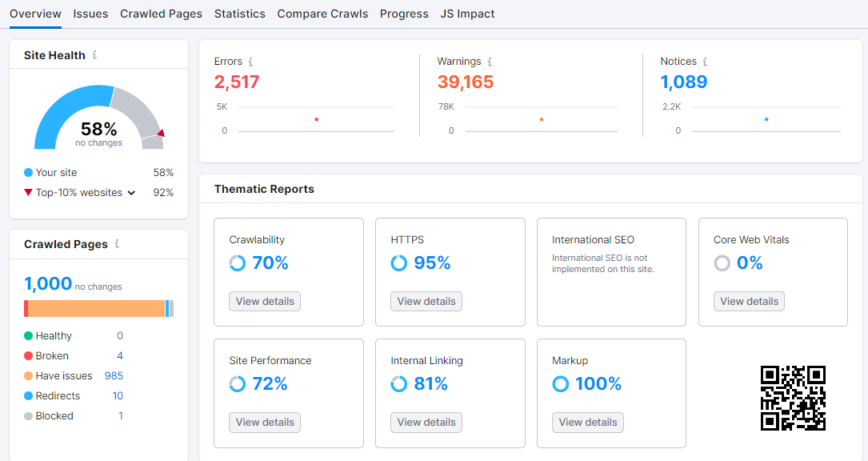Click the info icon next to Site Health
Screen dimensions: 868x461
click(94, 55)
